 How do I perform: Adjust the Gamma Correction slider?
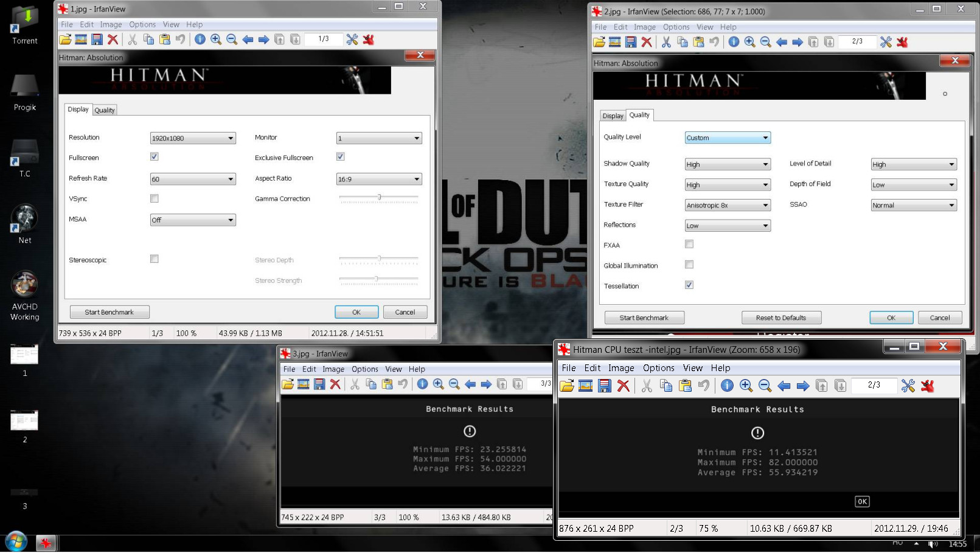click(379, 198)
